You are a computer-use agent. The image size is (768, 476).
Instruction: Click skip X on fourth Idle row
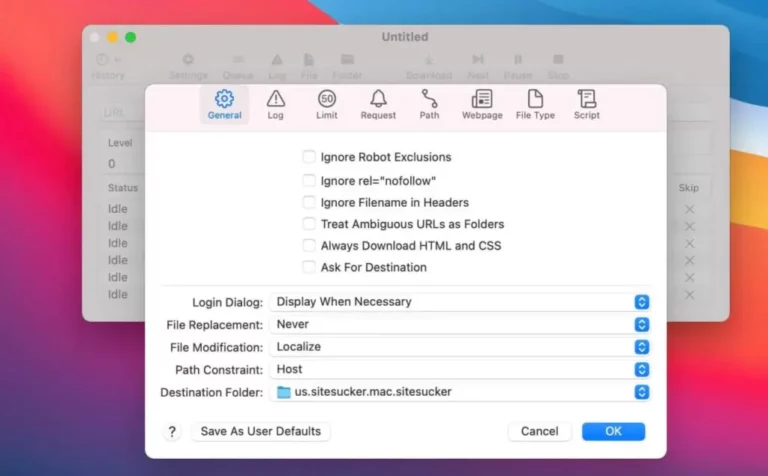click(x=690, y=261)
